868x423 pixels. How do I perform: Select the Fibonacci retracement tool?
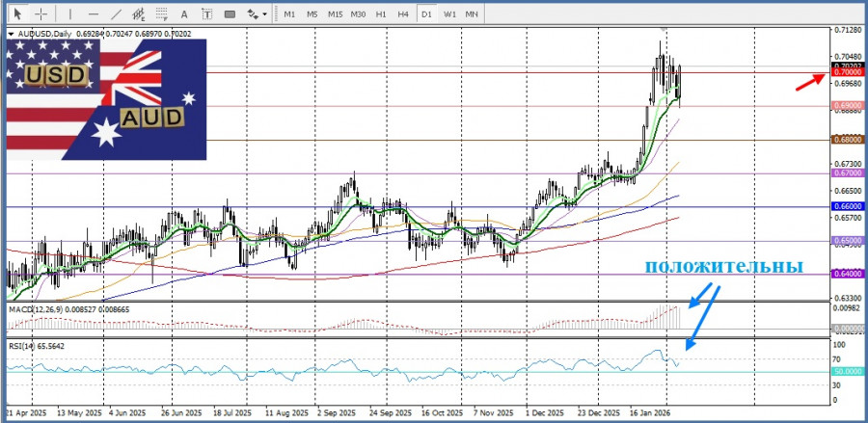pos(164,14)
